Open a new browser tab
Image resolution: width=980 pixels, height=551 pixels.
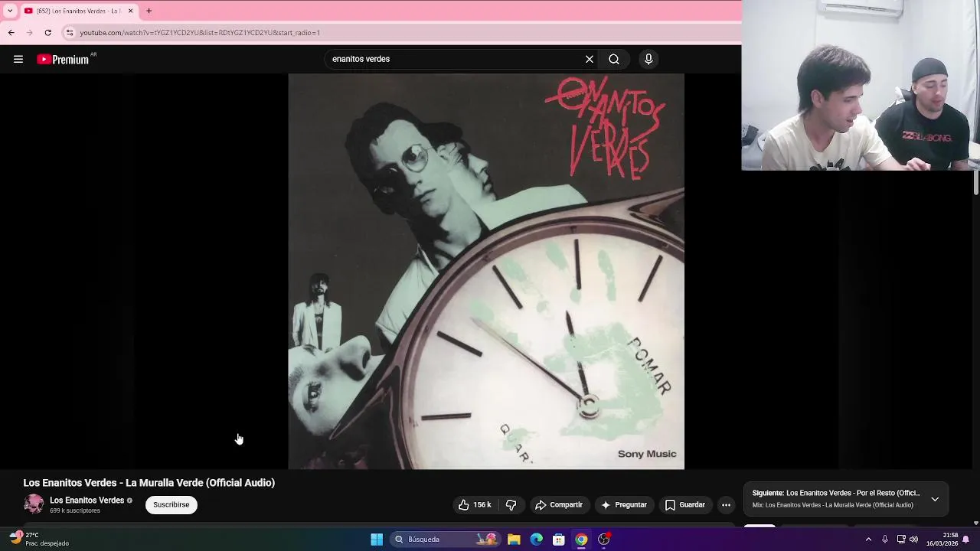(x=149, y=11)
